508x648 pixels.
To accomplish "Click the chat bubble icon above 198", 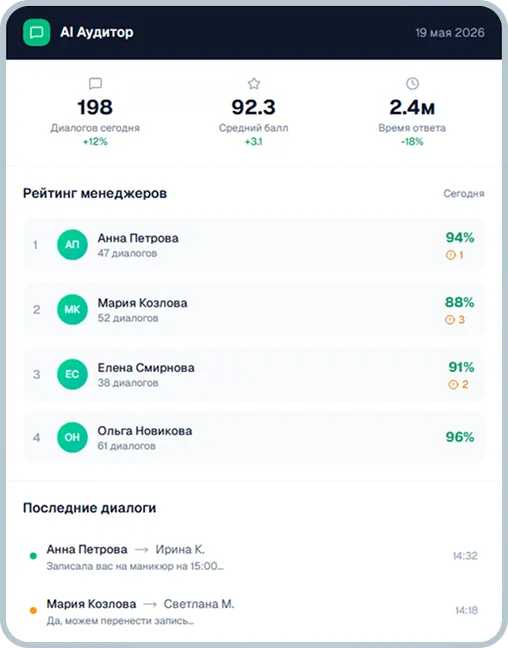I will pos(95,84).
